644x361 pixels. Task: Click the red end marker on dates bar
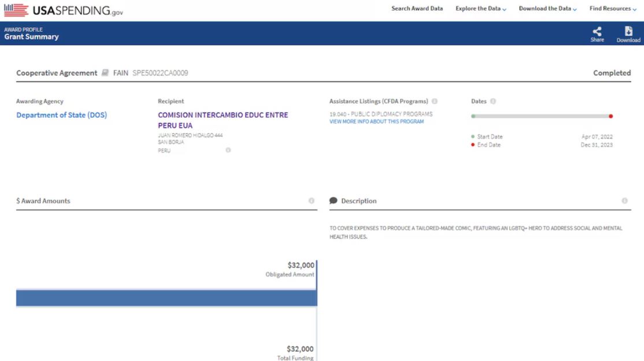click(x=610, y=116)
